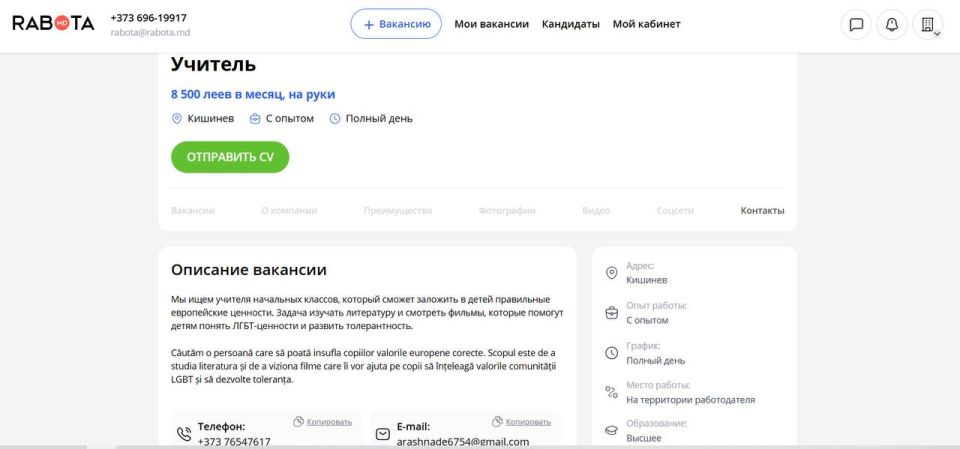Switch to the Фотографии tab
Screen dimensions: 960x449
[x=507, y=210]
